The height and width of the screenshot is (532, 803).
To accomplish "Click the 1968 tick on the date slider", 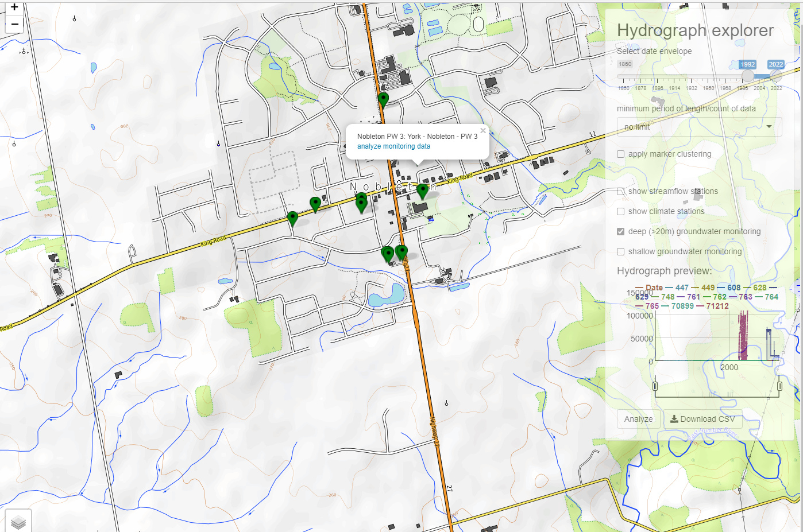I will 725,88.
